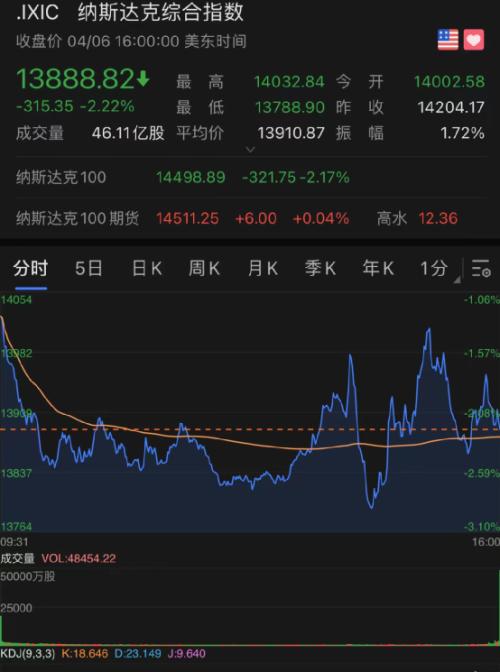Tap the 成交量 46.11亿股 value
Image resolution: width=500 pixels, height=672 pixels.
pos(128,133)
